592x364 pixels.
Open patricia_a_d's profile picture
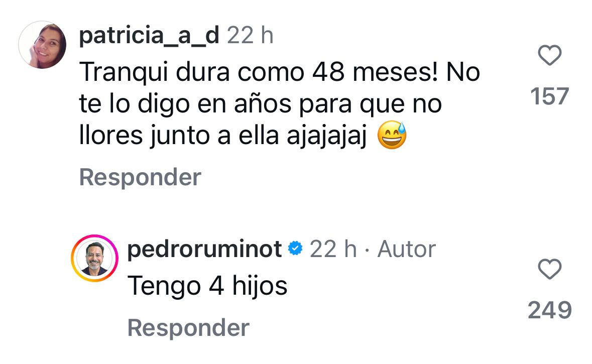pyautogui.click(x=42, y=45)
